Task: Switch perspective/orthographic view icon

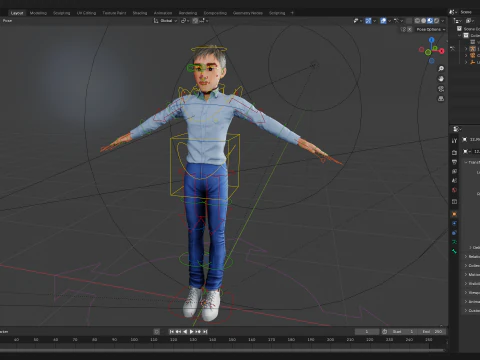Action: coord(441,99)
